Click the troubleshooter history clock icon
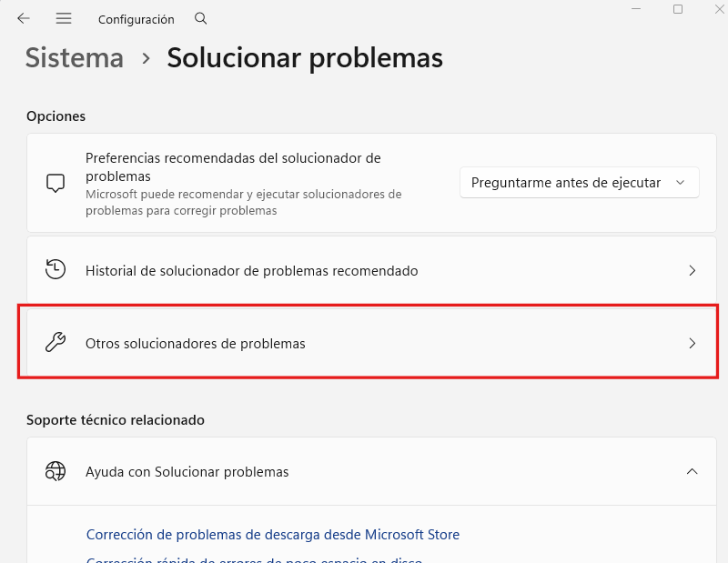Image resolution: width=728 pixels, height=563 pixels. (56, 270)
